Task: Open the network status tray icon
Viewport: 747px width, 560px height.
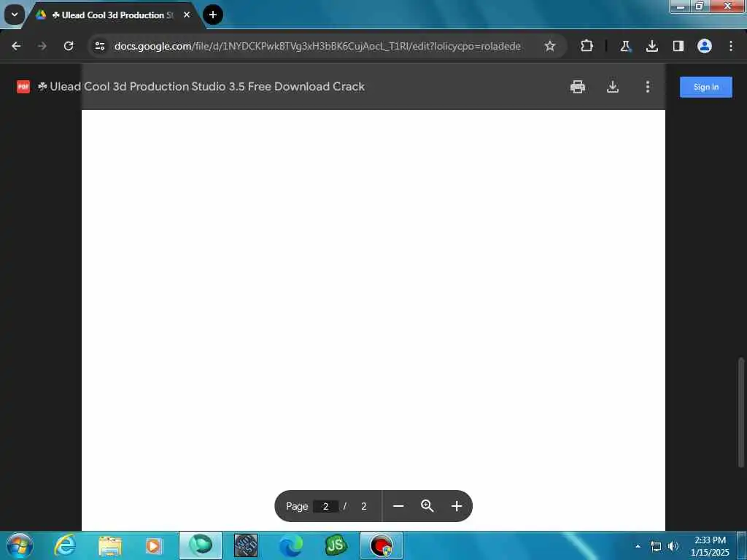Action: click(656, 547)
